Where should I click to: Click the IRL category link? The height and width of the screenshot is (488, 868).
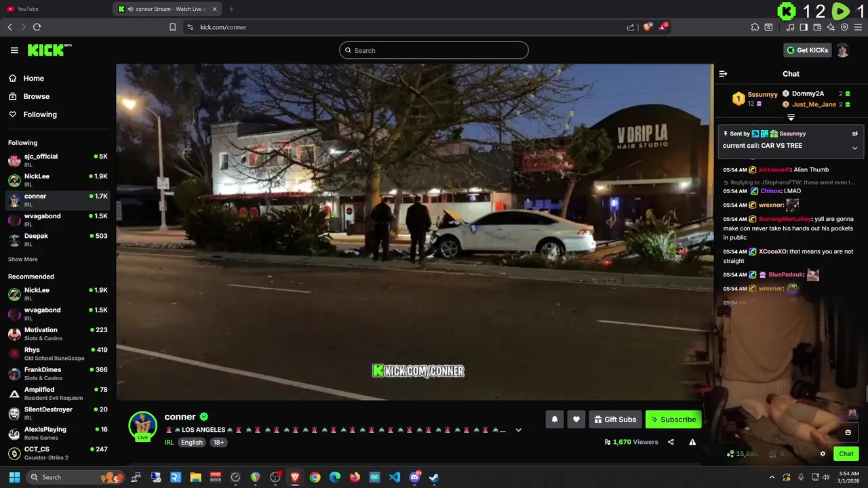[x=169, y=443]
